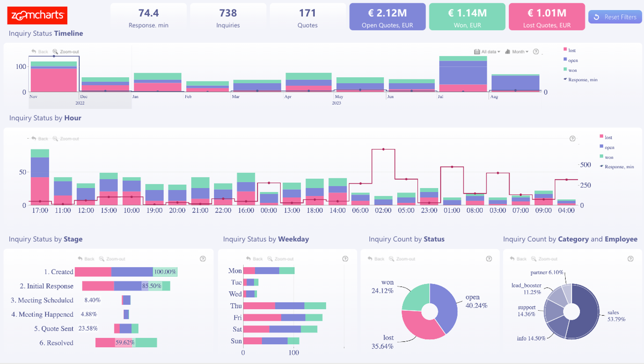
Task: Click the reset circular arrow icon on Reset Filters
Action: (596, 17)
